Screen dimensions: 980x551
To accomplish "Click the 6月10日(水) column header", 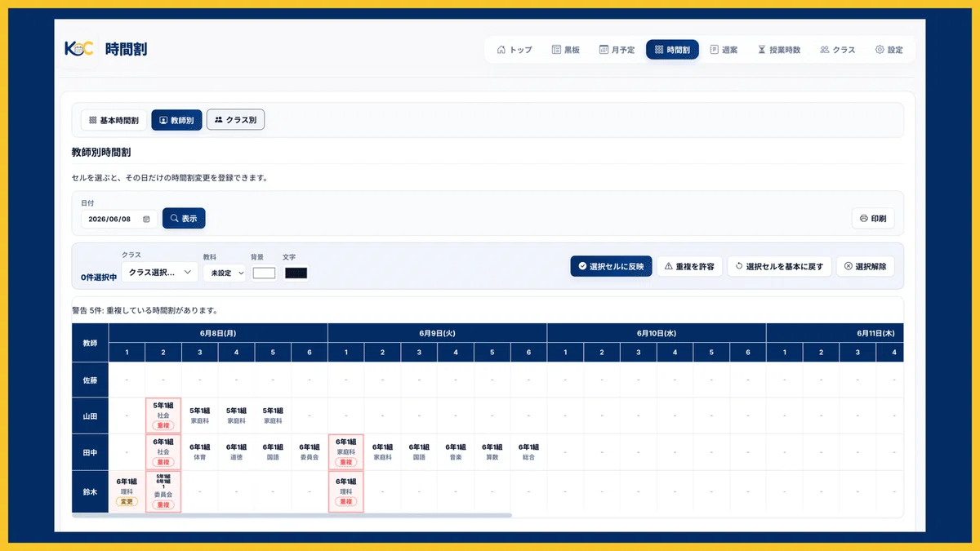I will coord(657,333).
